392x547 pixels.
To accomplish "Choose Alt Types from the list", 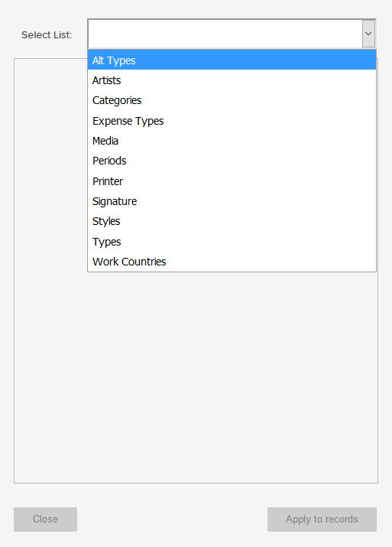I will [x=232, y=60].
